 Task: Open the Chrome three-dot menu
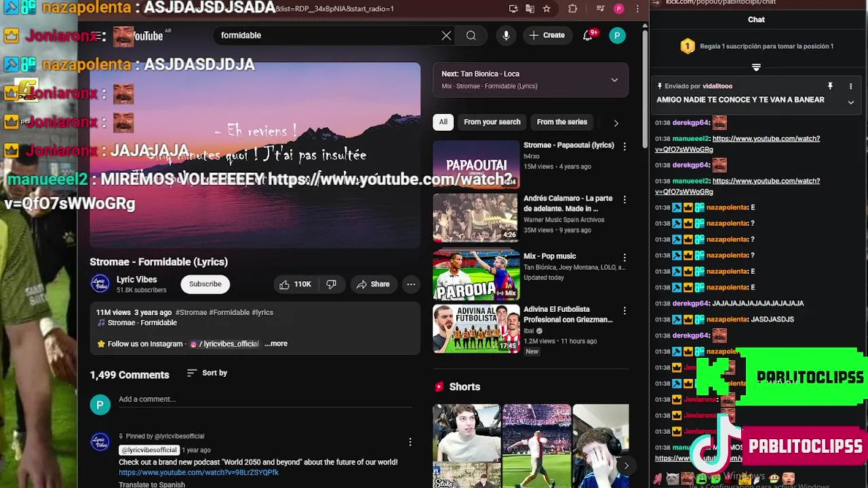tap(637, 9)
